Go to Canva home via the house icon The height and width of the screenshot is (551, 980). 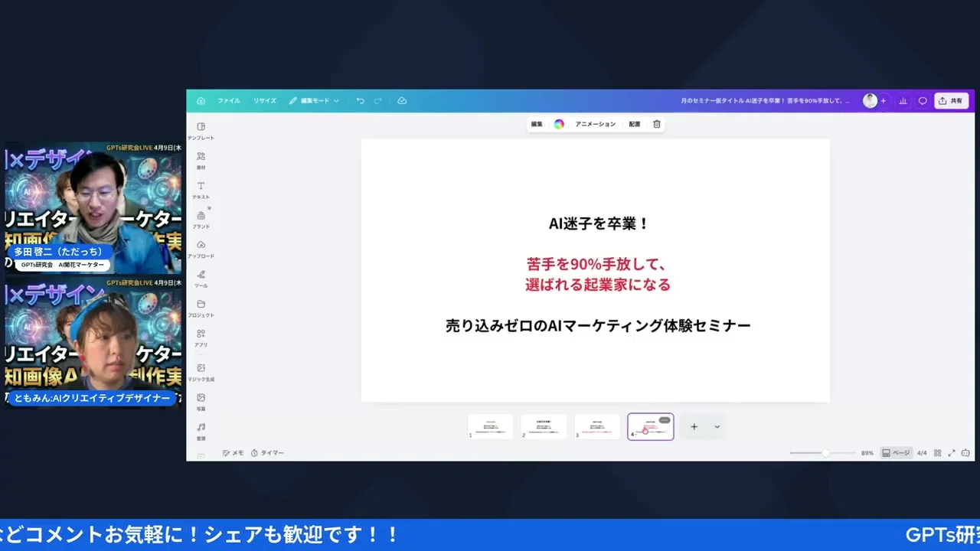[201, 100]
